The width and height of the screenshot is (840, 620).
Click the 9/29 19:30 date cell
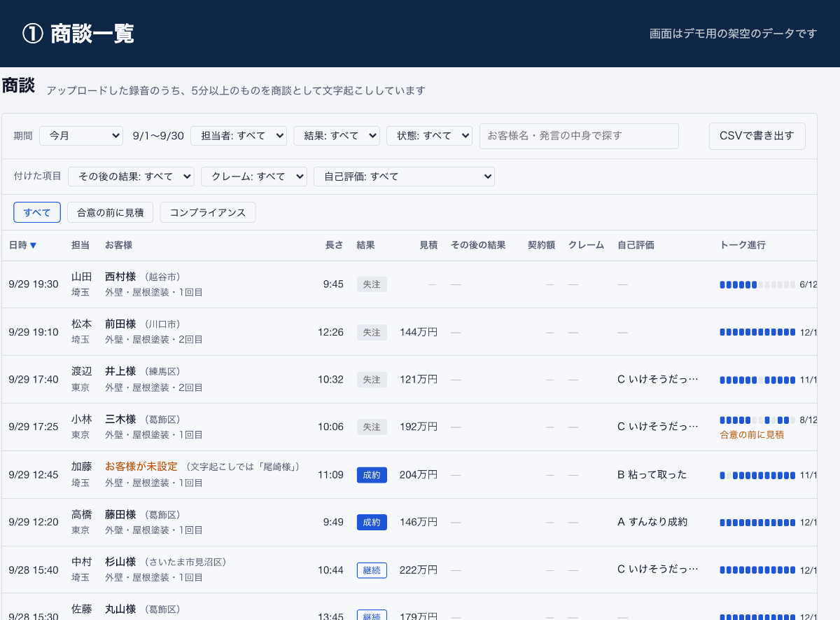[34, 284]
